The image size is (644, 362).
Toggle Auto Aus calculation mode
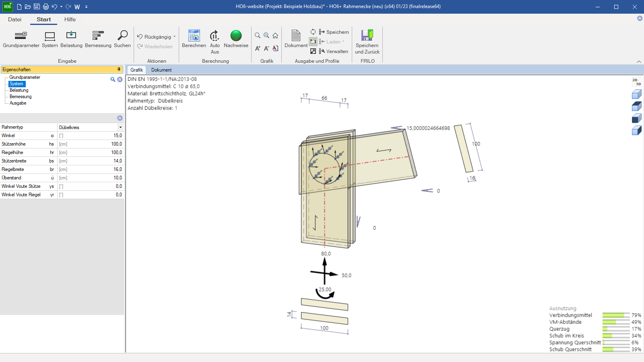coord(215,42)
